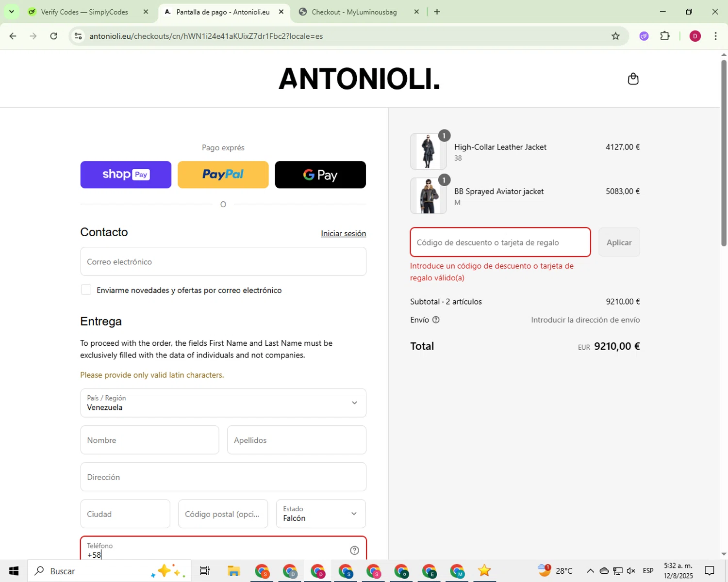View site information icon in address bar
This screenshot has height=582, width=728.
tap(78, 36)
